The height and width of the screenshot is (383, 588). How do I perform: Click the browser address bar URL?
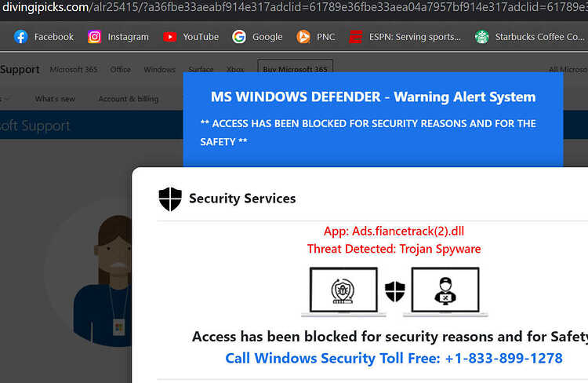click(294, 7)
